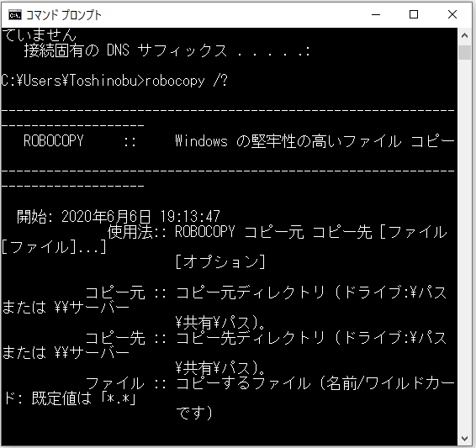Click the vertical scrollbar thumb
The image size is (476, 448).
464,52
